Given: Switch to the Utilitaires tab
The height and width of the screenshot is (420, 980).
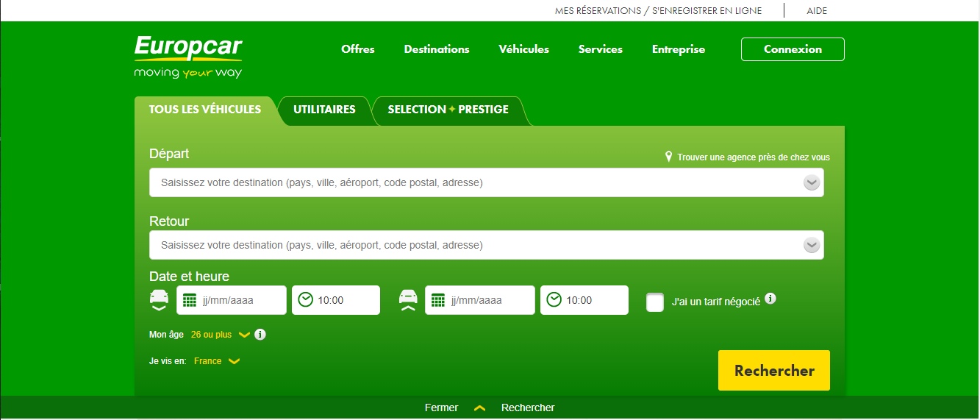Looking at the screenshot, I should pyautogui.click(x=324, y=110).
